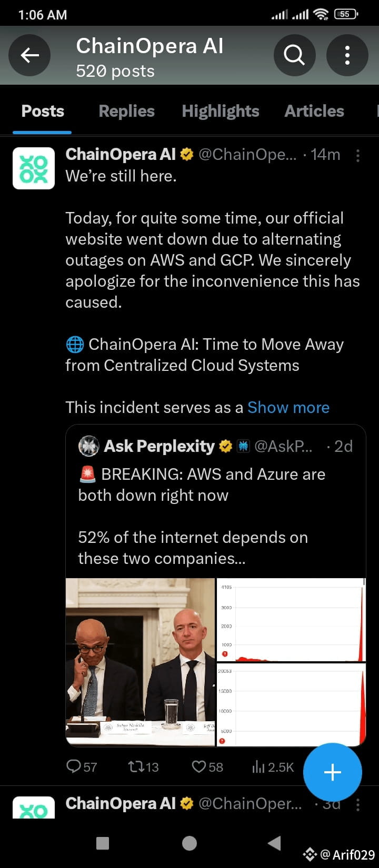Tap the Android home circle button
This screenshot has width=379, height=868.
189,843
